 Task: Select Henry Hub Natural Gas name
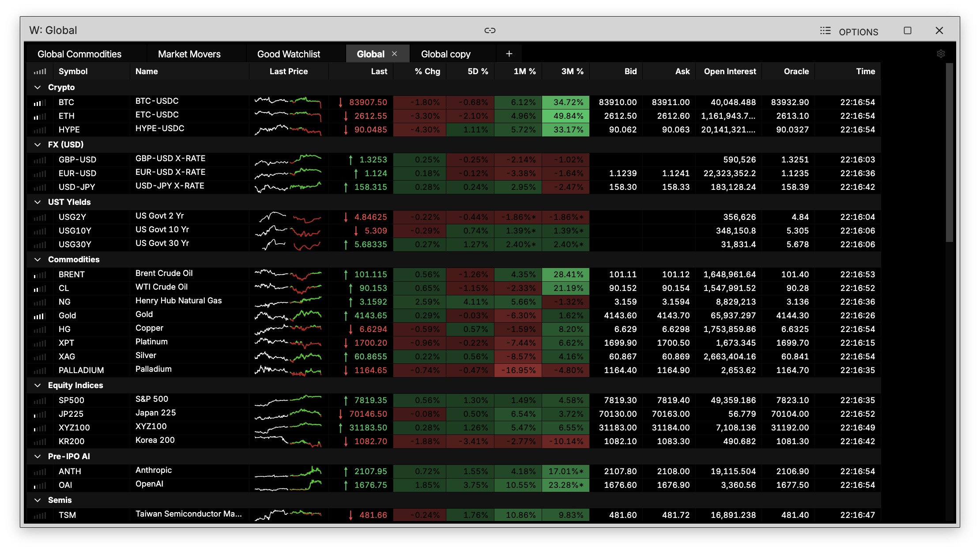(178, 301)
